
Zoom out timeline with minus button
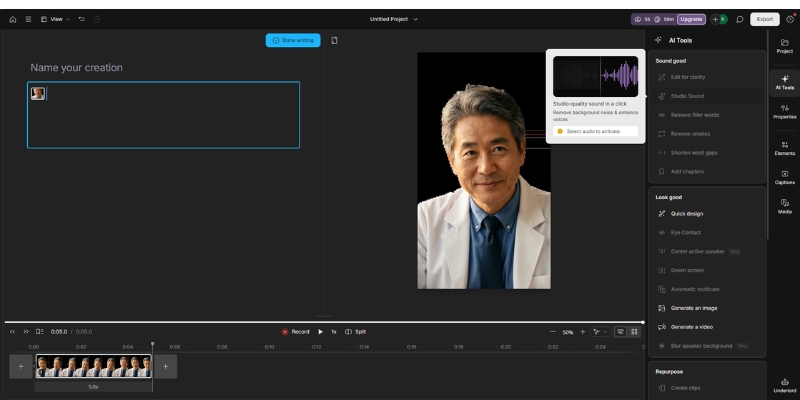click(x=553, y=331)
